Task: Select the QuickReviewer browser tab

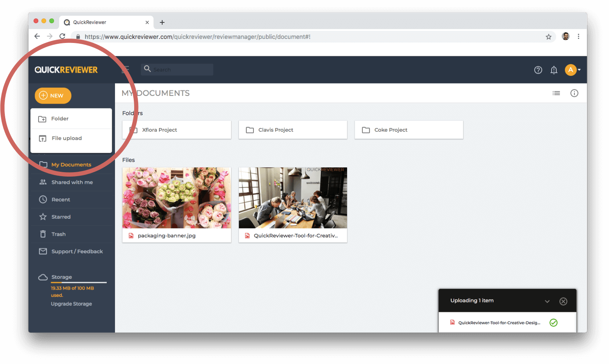Action: (x=106, y=22)
